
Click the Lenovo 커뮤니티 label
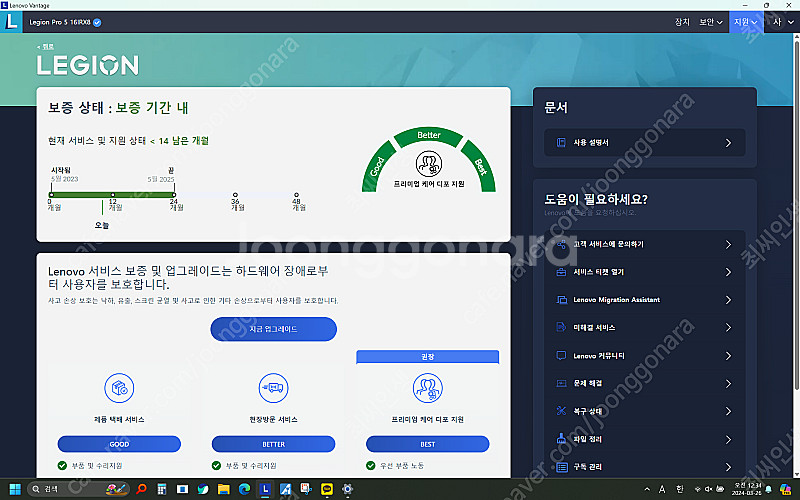[x=599, y=356]
